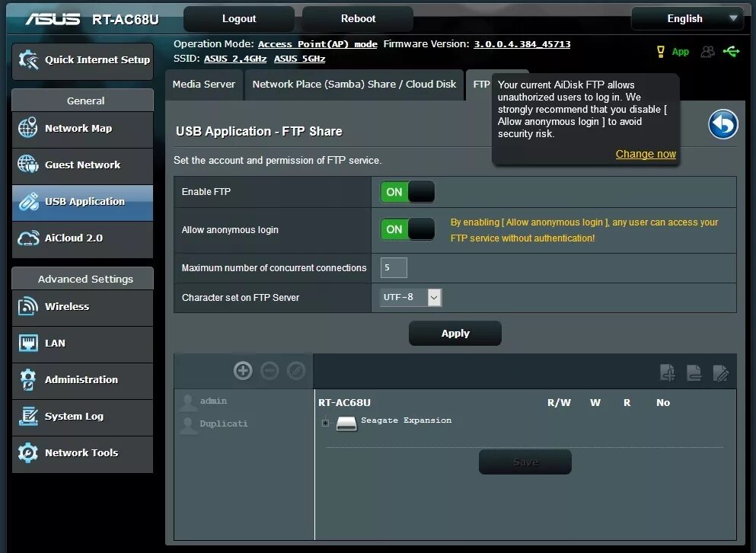756x553 pixels.
Task: Click the Network Tools icon
Action: 28,452
